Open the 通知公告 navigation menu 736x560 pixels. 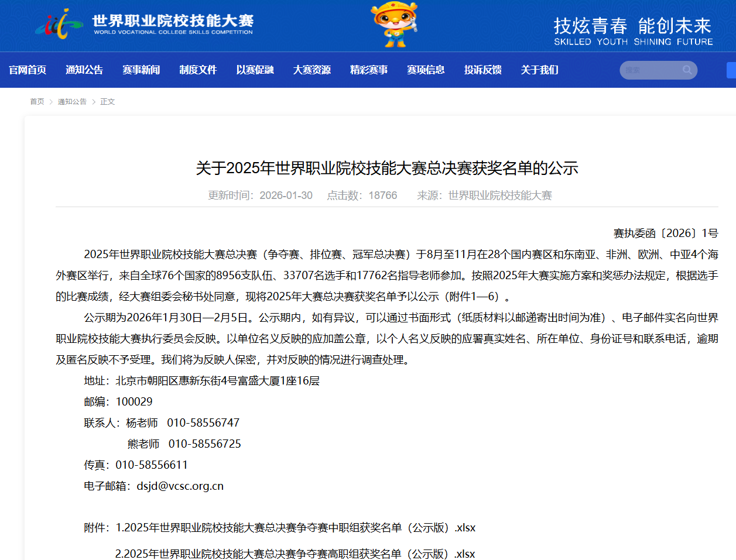click(84, 70)
